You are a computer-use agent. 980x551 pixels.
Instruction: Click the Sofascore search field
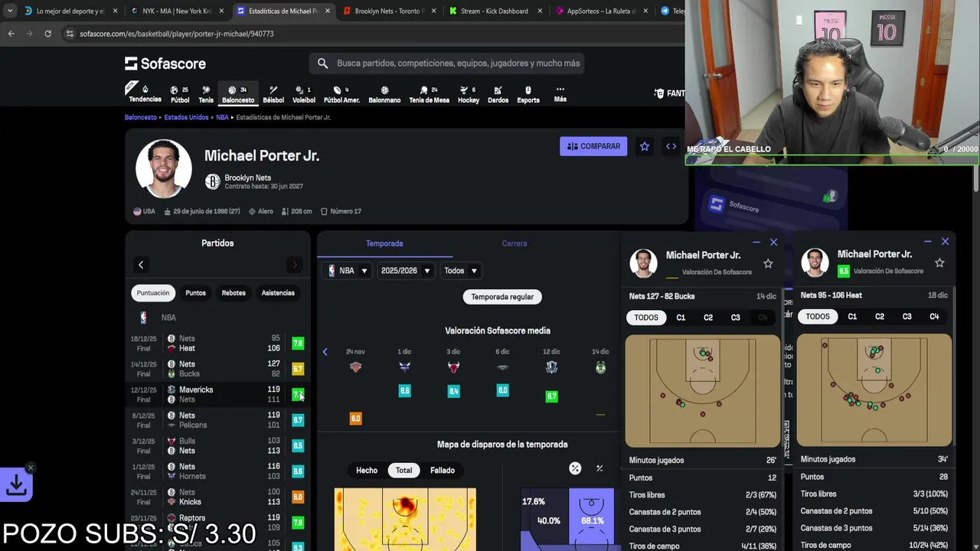click(x=446, y=64)
